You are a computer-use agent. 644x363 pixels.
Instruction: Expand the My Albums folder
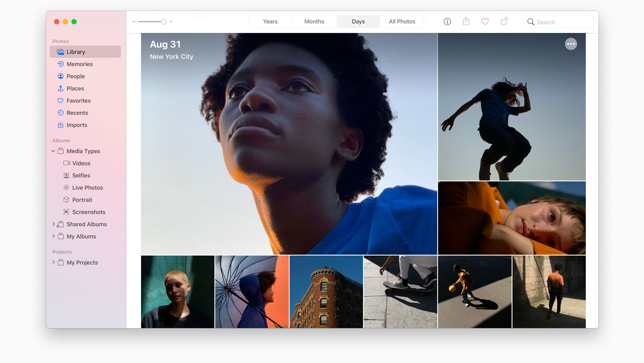(53, 236)
